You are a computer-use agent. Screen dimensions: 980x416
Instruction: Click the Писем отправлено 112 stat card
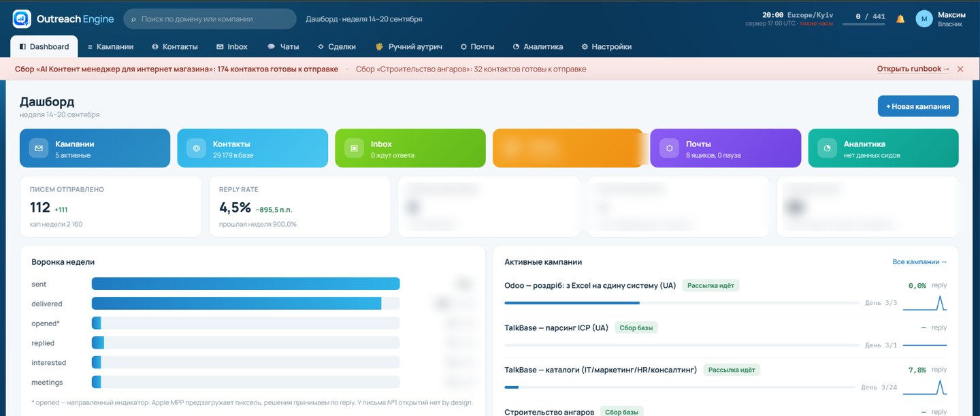[x=111, y=206]
